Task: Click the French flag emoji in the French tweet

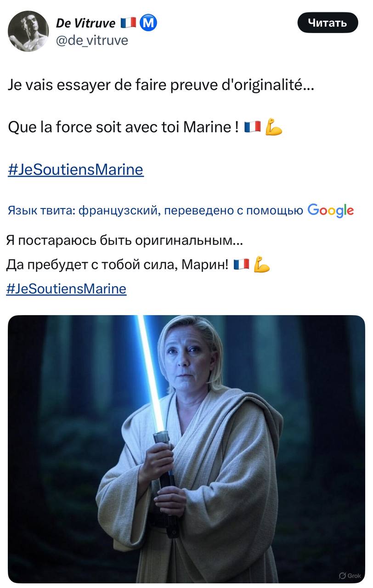Action: [253, 127]
